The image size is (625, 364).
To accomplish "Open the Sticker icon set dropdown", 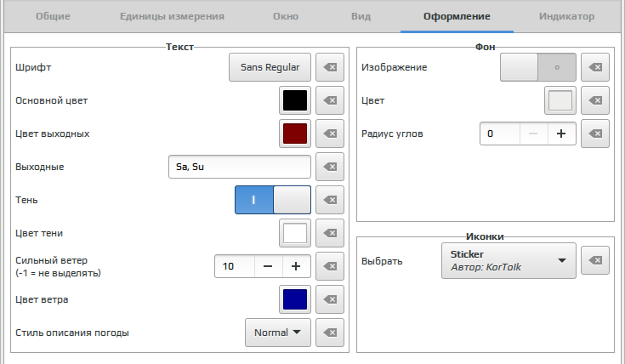I will click(509, 260).
